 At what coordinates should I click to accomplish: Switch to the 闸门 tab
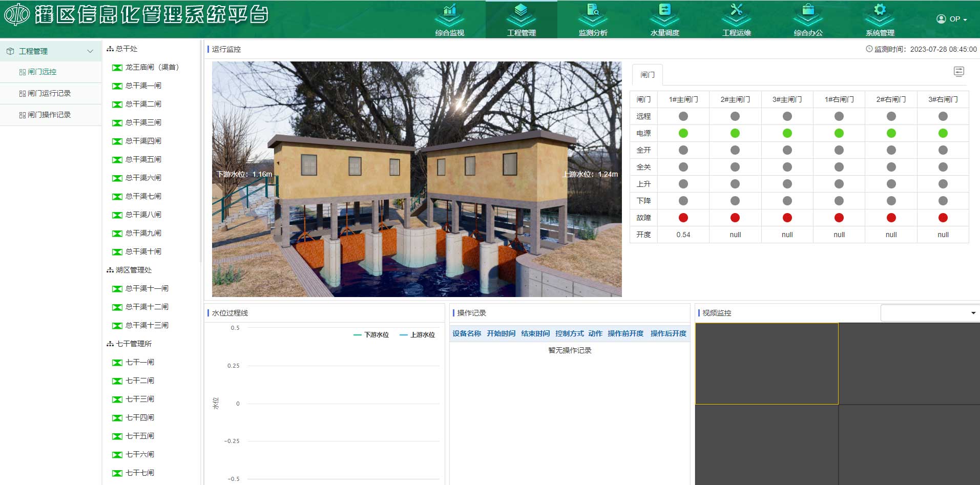[647, 75]
